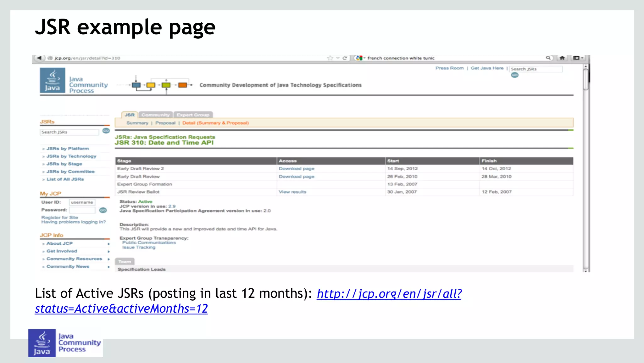Open the About JCP menu item
644x363 pixels.
coord(59,243)
